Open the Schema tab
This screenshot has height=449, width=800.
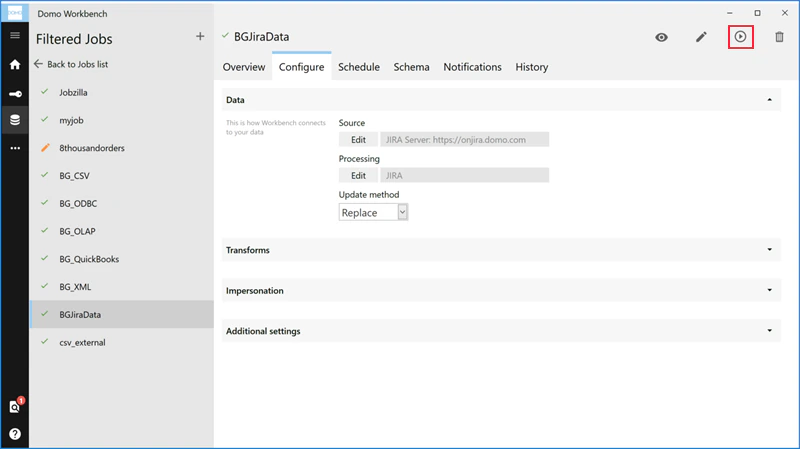[x=411, y=67]
